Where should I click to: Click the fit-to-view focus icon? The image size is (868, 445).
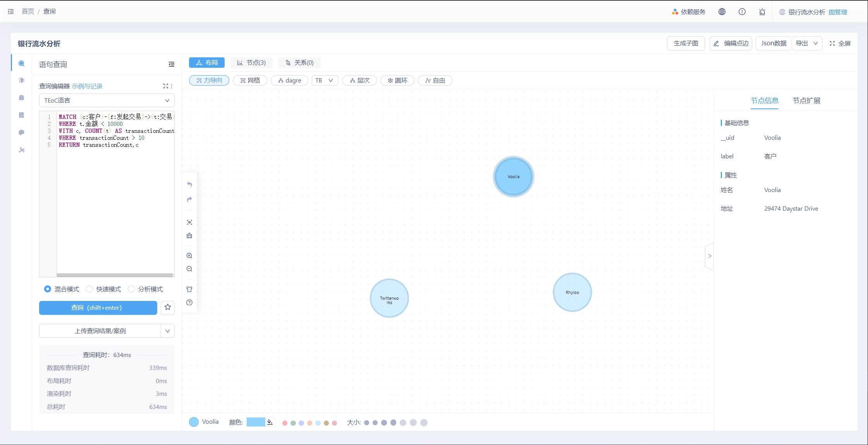[x=189, y=222]
